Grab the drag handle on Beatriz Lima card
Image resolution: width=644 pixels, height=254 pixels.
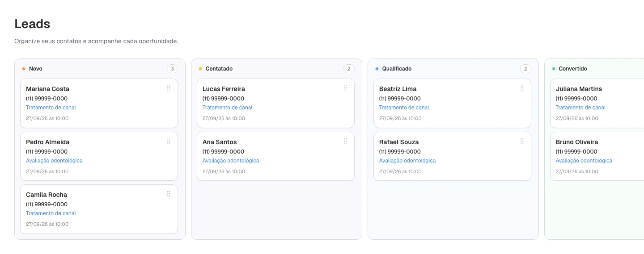click(522, 88)
